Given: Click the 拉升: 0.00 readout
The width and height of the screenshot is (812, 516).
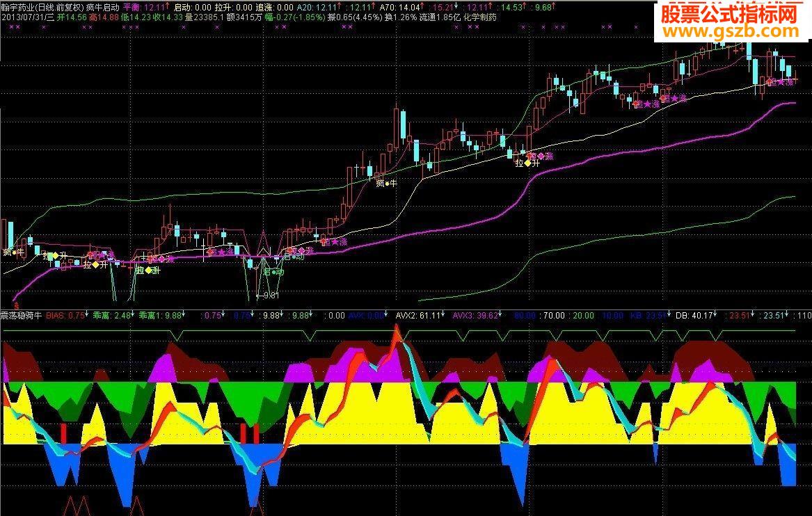Looking at the screenshot, I should click(233, 8).
